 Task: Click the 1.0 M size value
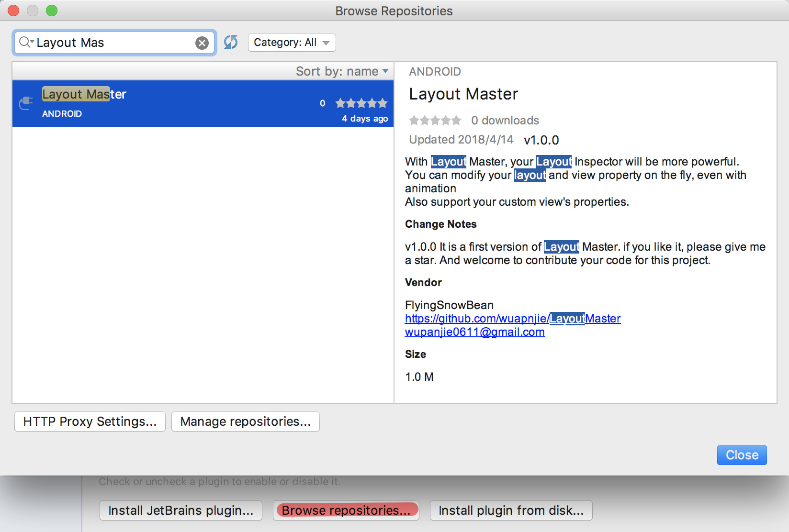click(x=419, y=377)
